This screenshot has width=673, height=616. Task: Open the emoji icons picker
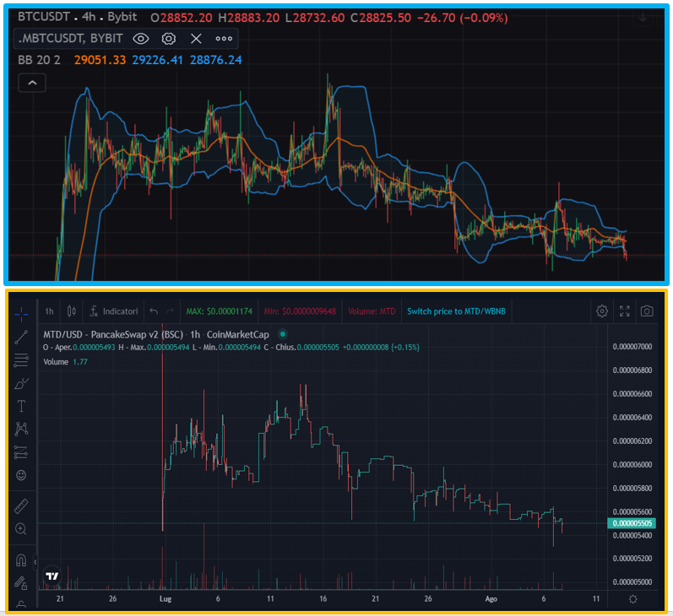[x=21, y=475]
